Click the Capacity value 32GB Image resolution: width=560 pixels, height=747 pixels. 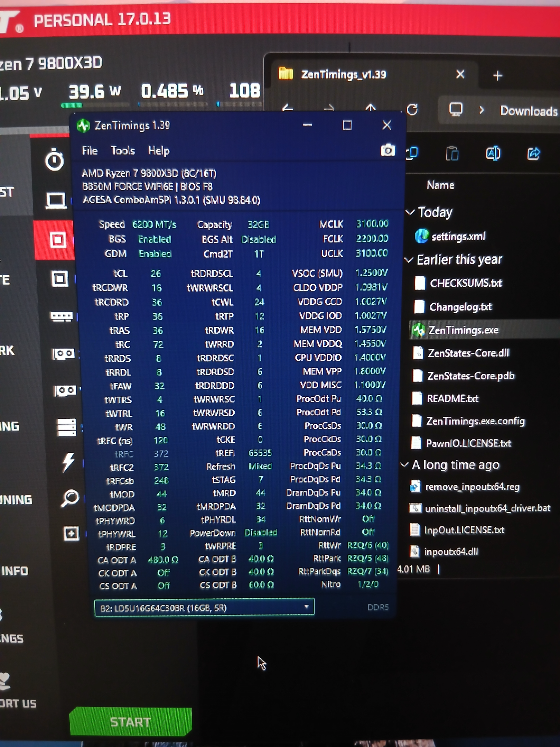[259, 225]
